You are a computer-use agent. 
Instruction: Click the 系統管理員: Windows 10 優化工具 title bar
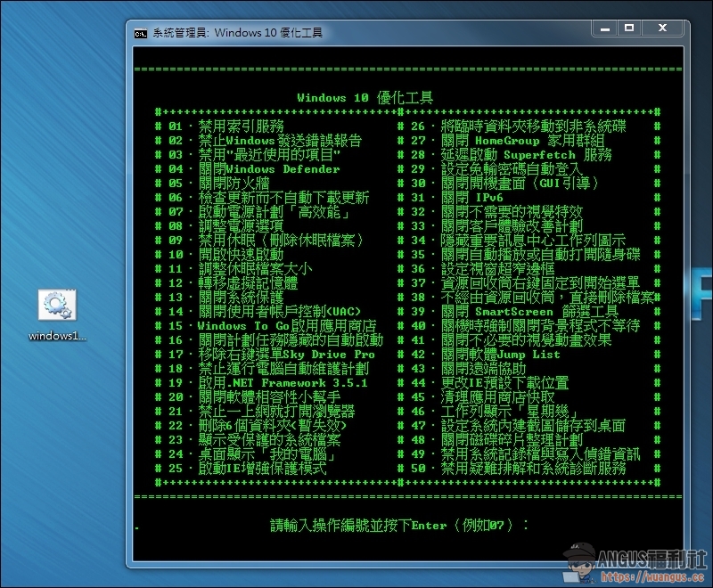pos(356,33)
